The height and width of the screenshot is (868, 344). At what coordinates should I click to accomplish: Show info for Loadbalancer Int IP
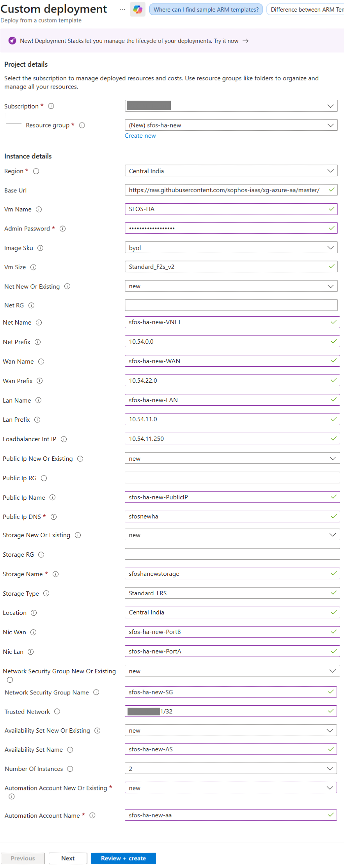64,439
